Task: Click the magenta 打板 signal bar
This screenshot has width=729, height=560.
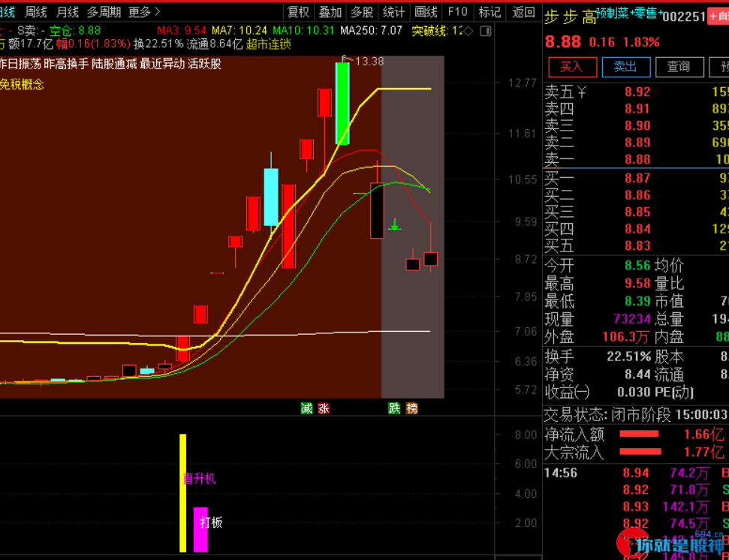Action: (200, 530)
